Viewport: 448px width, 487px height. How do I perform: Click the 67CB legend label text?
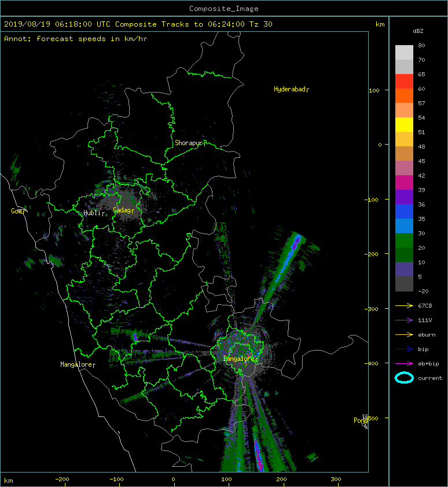425,306
